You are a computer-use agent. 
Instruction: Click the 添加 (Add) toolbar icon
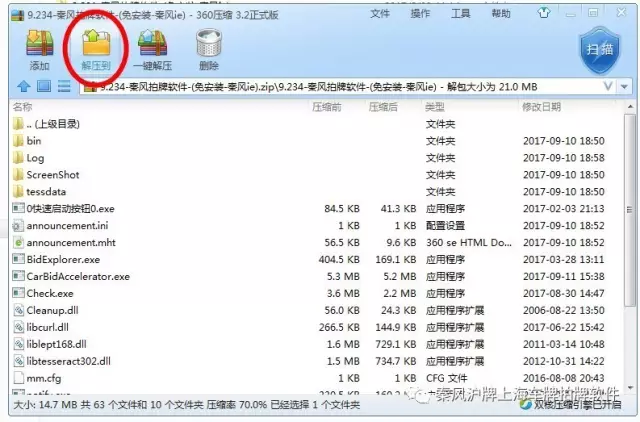click(40, 43)
